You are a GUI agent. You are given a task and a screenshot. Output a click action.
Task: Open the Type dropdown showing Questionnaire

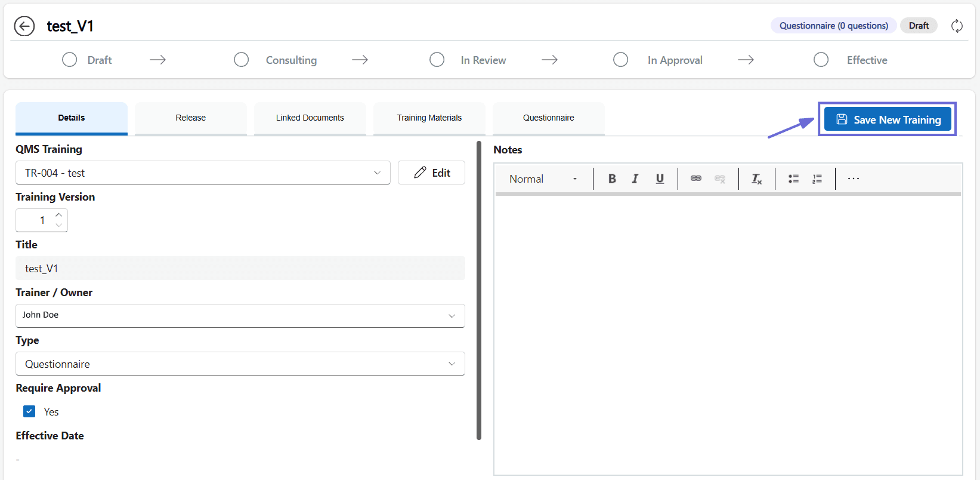240,364
